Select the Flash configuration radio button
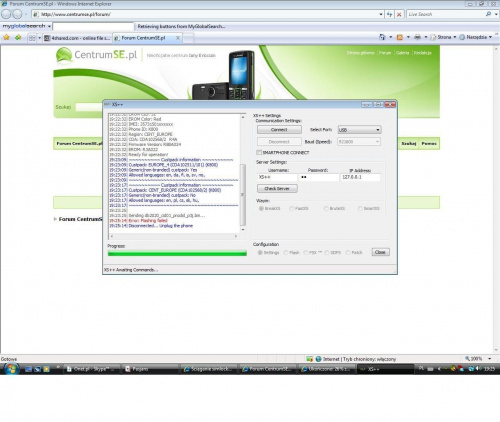This screenshot has width=500, height=422. click(286, 252)
